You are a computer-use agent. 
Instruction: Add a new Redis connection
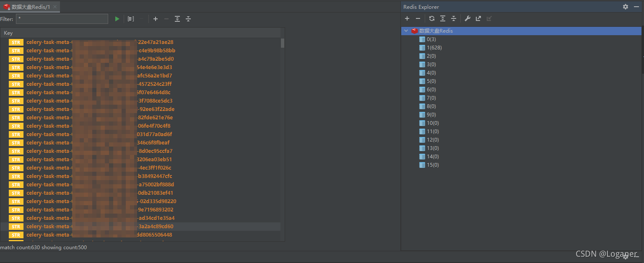coord(407,18)
